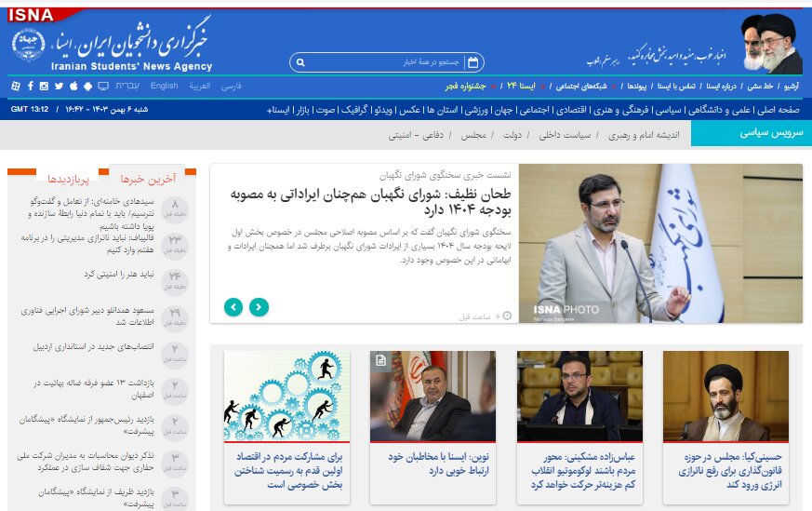The width and height of the screenshot is (812, 511).
Task: Open the سیاسی main nav section
Action: pyautogui.click(x=668, y=110)
